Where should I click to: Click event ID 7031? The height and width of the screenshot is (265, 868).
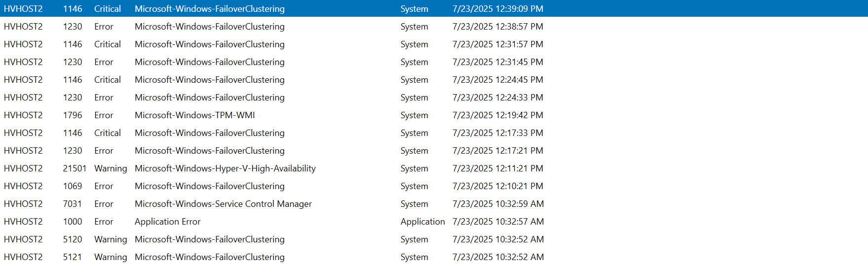(x=73, y=204)
